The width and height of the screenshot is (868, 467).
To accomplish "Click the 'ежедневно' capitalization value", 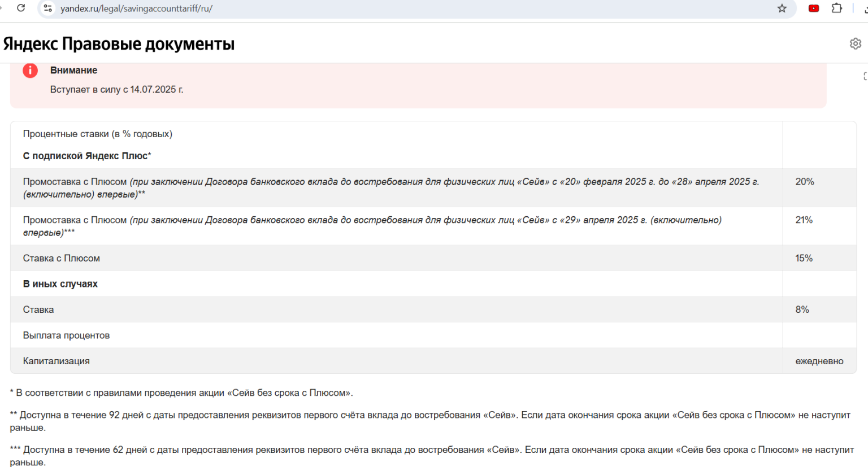I will click(819, 361).
